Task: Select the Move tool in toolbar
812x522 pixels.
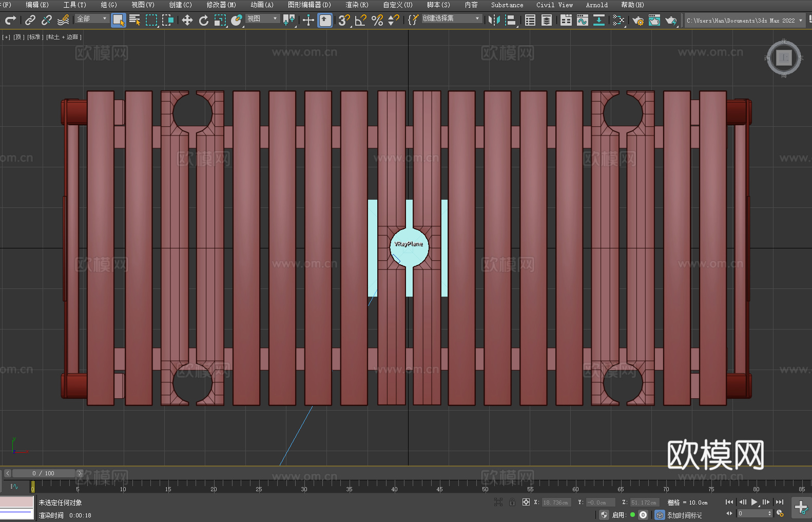Action: 187,20
